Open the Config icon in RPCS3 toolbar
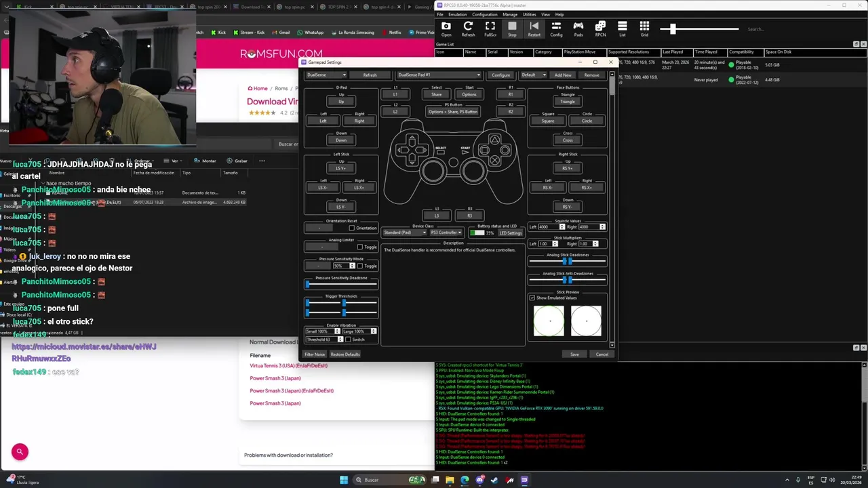This screenshot has width=868, height=488. click(x=556, y=28)
